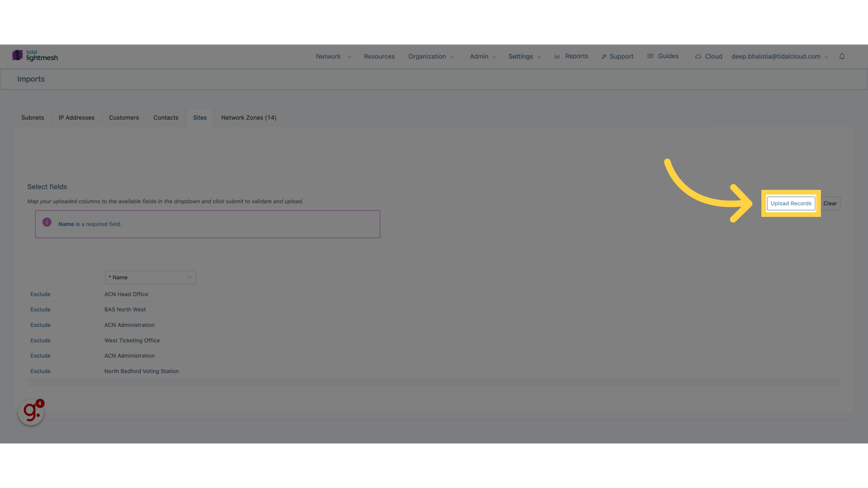Switch to the Subnets import tab

point(32,117)
